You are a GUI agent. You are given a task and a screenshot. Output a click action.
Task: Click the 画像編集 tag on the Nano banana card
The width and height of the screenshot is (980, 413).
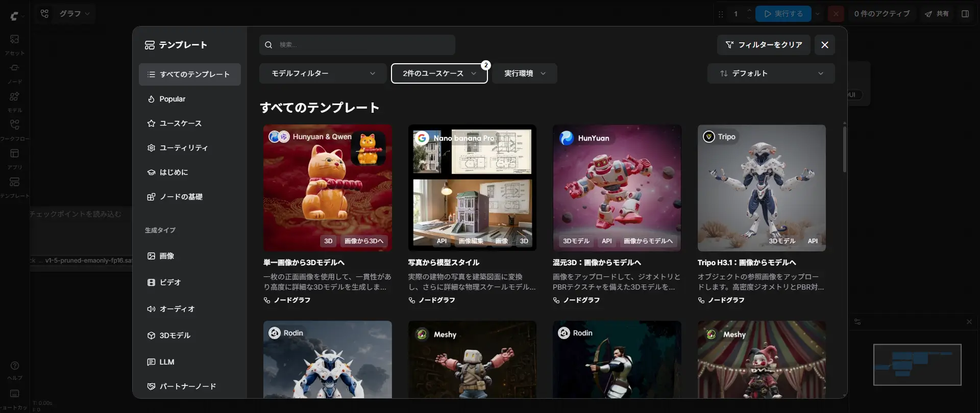tap(471, 241)
